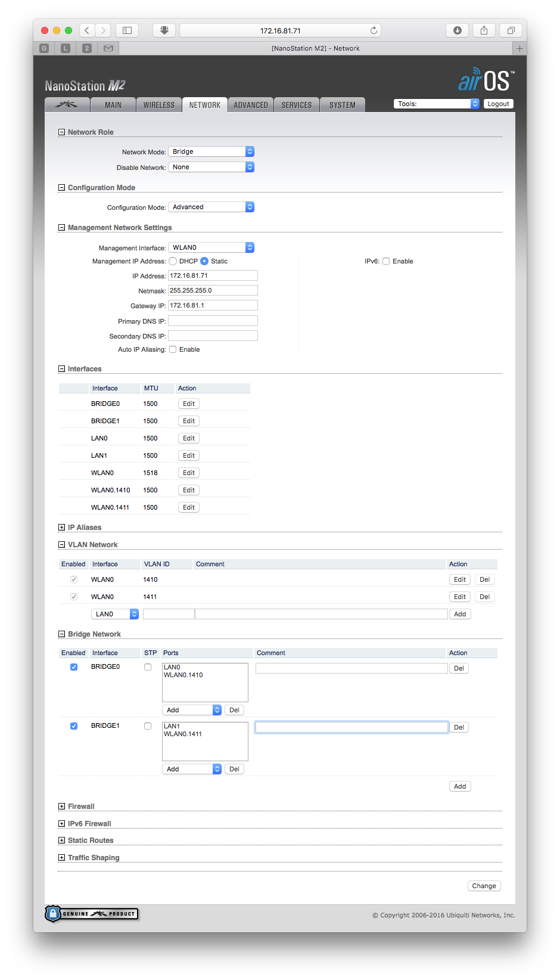Show all tabs overview icon
560x980 pixels.
[x=511, y=30]
